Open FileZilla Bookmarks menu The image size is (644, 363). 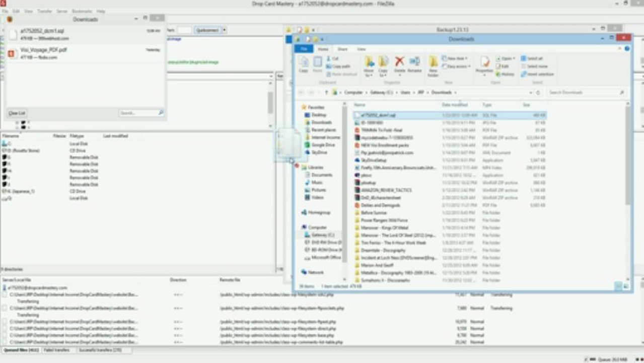(x=82, y=11)
